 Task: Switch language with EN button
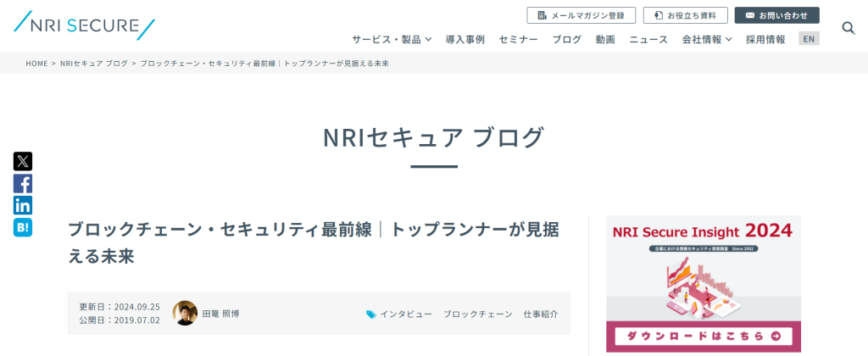coord(809,39)
